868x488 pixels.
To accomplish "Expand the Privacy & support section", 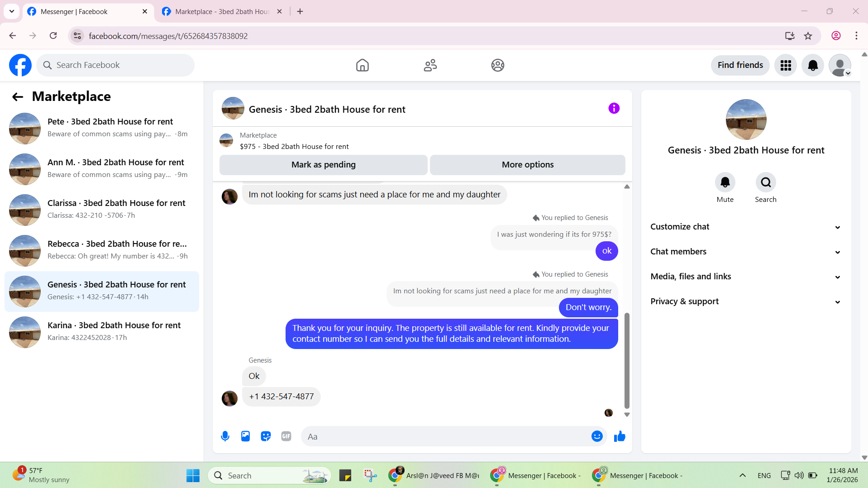I will (746, 301).
